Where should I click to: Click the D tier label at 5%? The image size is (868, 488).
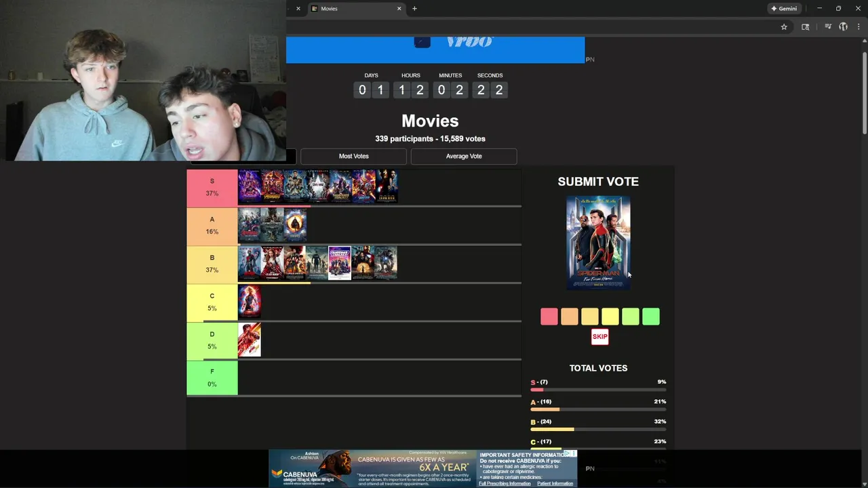(212, 341)
